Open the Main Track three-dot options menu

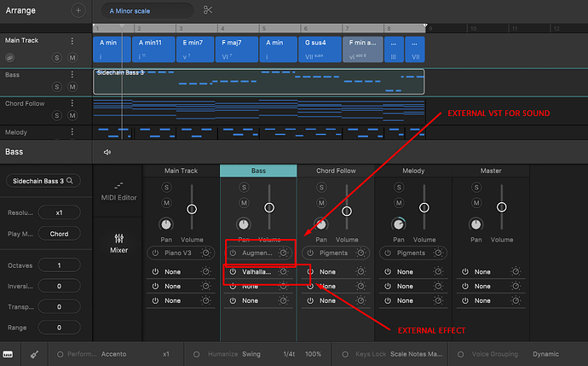tap(72, 41)
